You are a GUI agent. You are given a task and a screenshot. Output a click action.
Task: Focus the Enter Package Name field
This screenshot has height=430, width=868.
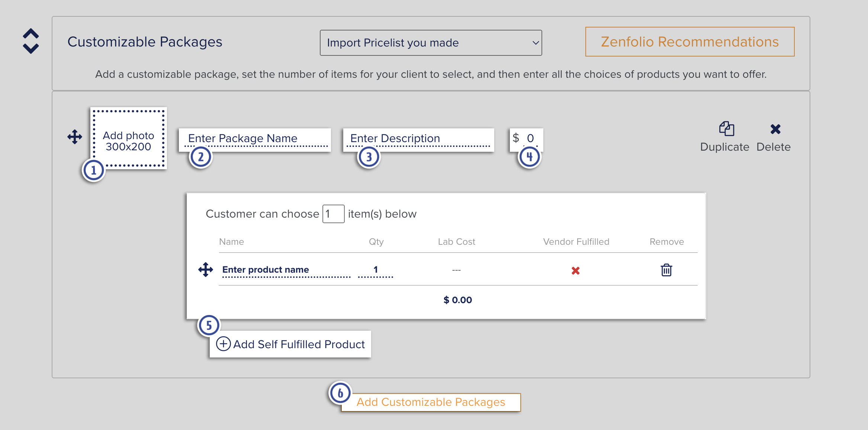point(255,139)
